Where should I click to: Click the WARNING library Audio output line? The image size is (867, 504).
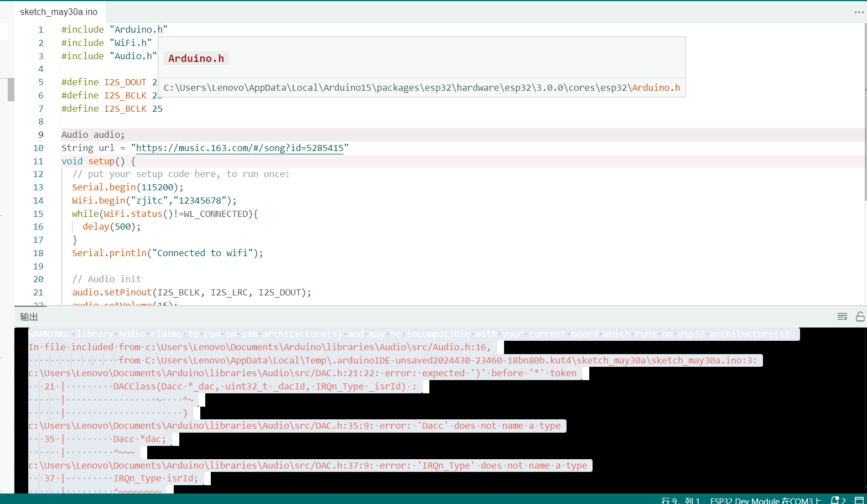pos(411,334)
